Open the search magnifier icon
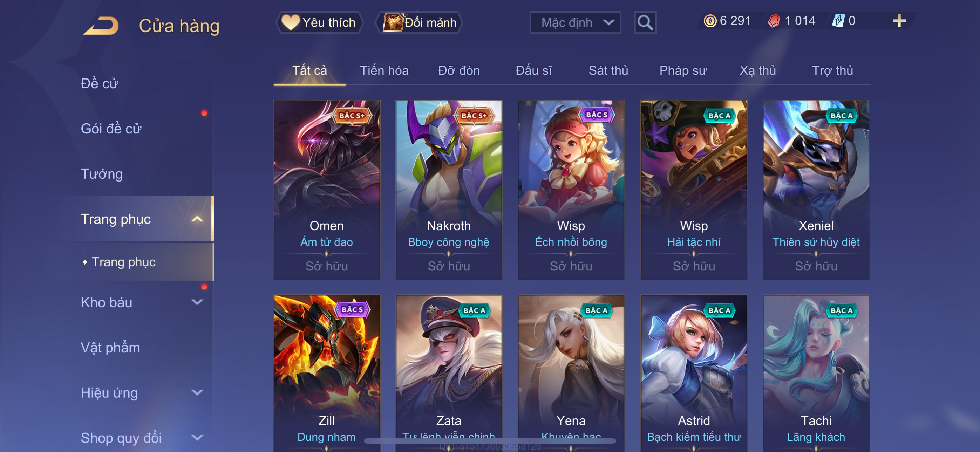The height and width of the screenshot is (452, 980). tap(645, 23)
